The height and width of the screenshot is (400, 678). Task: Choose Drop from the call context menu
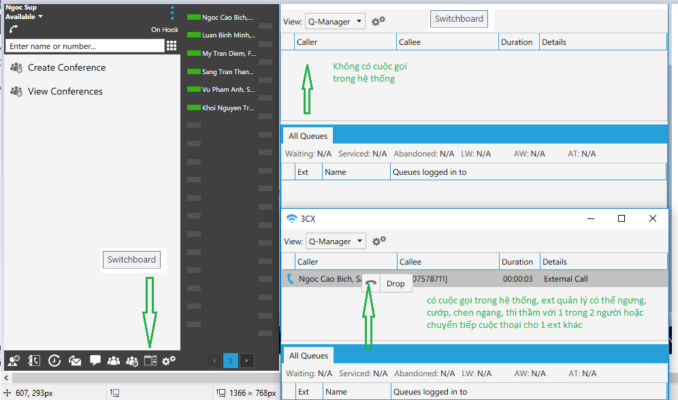pyautogui.click(x=395, y=284)
